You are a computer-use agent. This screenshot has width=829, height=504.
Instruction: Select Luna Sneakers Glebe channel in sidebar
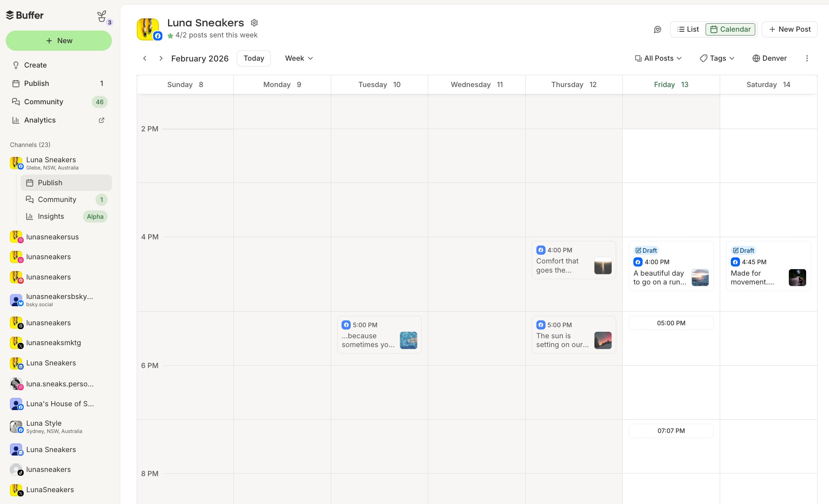tap(59, 163)
